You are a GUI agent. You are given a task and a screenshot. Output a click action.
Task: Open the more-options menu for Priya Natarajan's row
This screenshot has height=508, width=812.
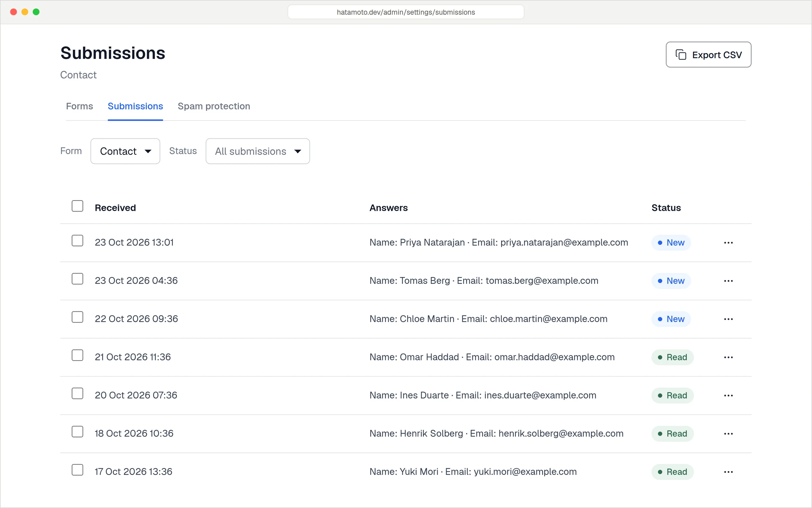pyautogui.click(x=728, y=243)
